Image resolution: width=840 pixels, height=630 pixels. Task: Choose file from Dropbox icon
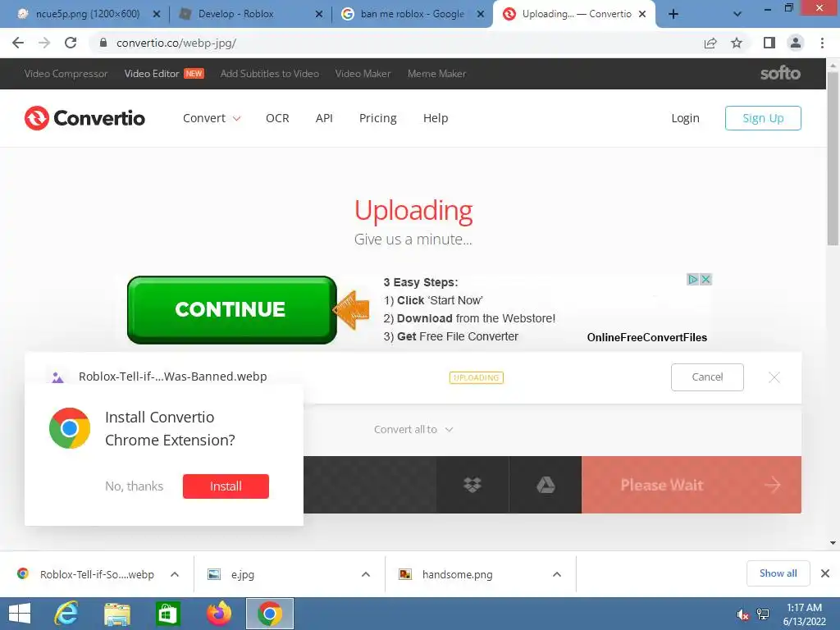point(472,485)
